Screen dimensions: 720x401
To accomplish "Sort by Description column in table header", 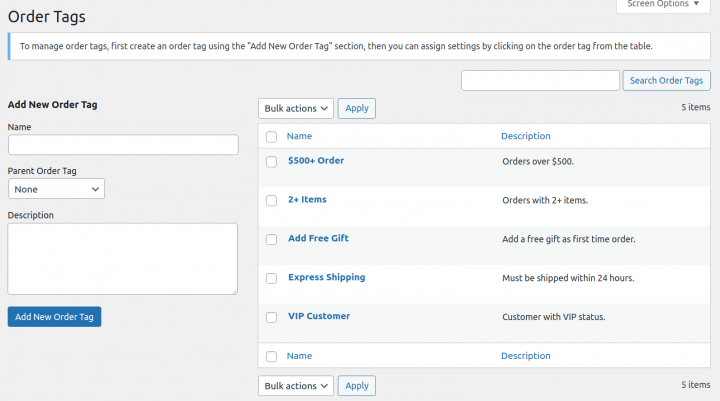I will click(525, 136).
